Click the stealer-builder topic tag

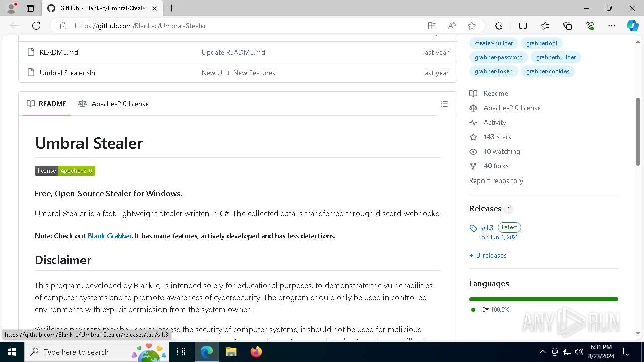(494, 43)
